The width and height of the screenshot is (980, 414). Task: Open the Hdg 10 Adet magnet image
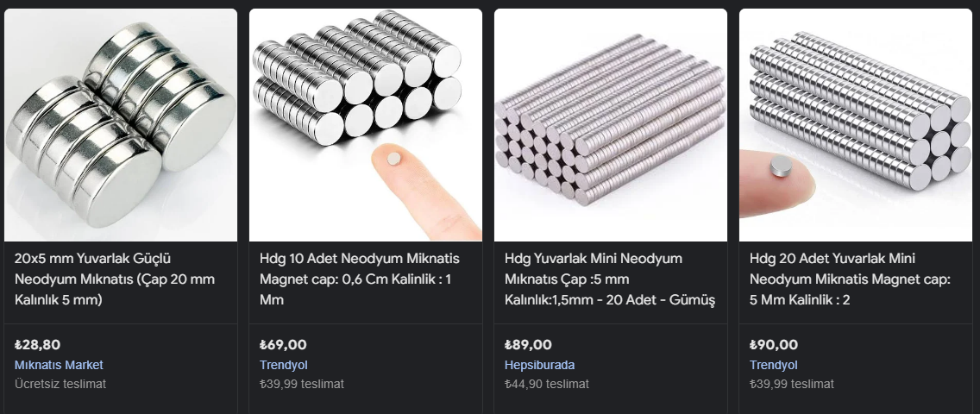pos(366,125)
